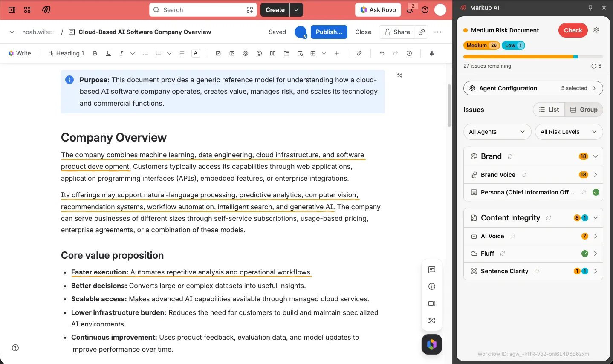This screenshot has width=613, height=364.
Task: Open notifications bell with 2 alerts
Action: click(x=410, y=10)
